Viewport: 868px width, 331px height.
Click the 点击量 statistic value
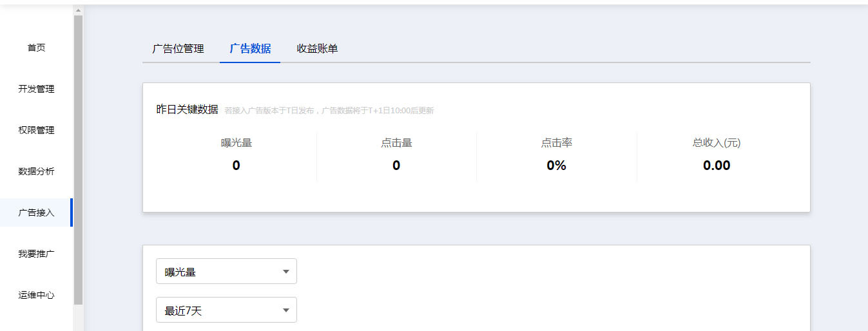(x=396, y=165)
